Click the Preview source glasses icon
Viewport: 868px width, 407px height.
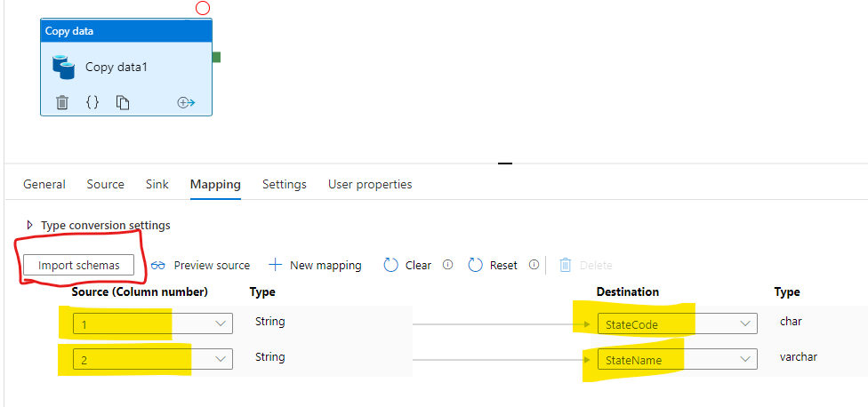[159, 265]
